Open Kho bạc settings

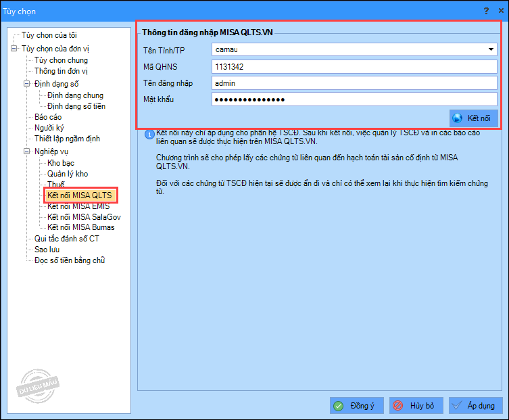click(61, 163)
